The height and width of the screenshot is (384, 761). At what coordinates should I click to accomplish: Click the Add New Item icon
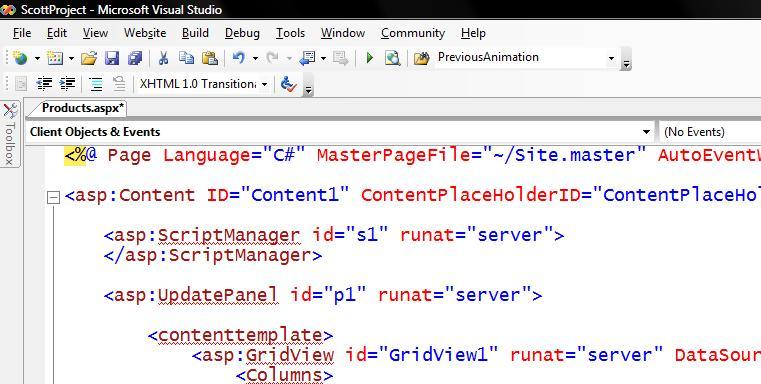coord(55,58)
